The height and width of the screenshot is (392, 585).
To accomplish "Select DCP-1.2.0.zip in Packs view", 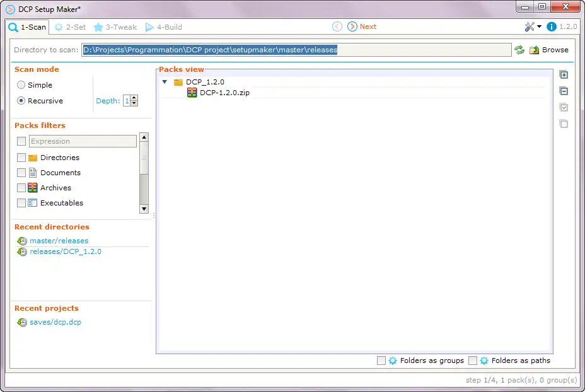I will [224, 93].
